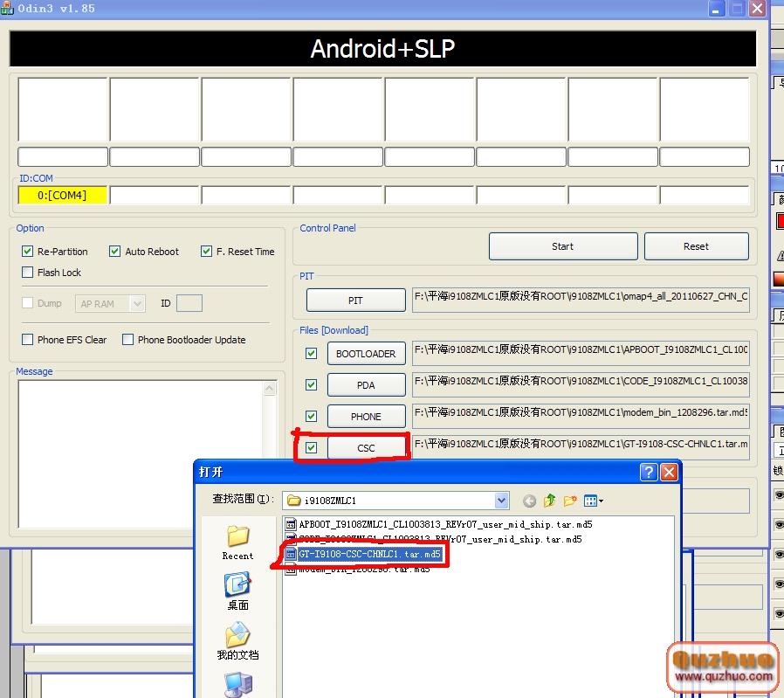Click the PIT file path field

point(581,300)
